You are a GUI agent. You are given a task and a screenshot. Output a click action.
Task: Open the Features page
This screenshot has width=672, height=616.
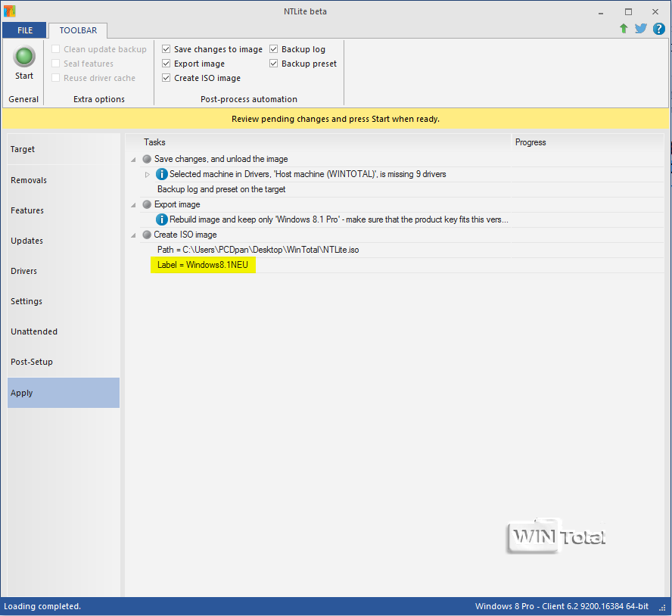[x=64, y=210]
